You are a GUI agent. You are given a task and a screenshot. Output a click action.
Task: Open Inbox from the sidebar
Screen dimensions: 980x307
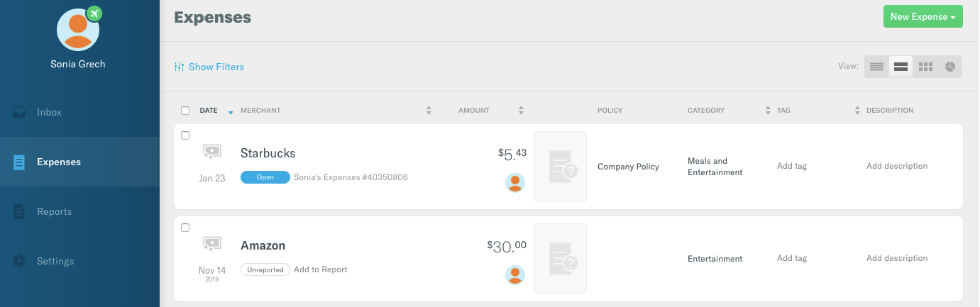pyautogui.click(x=49, y=112)
